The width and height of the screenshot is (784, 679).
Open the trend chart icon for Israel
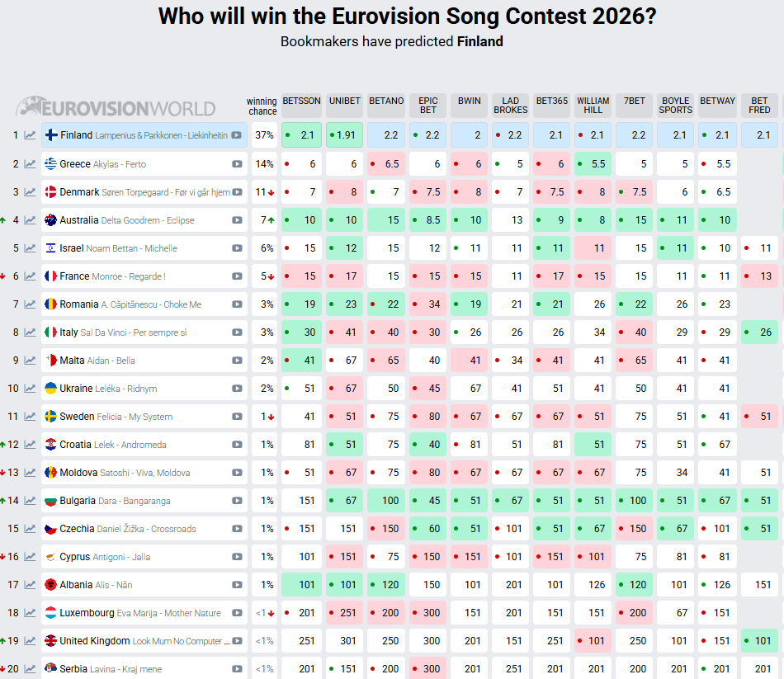tap(30, 248)
